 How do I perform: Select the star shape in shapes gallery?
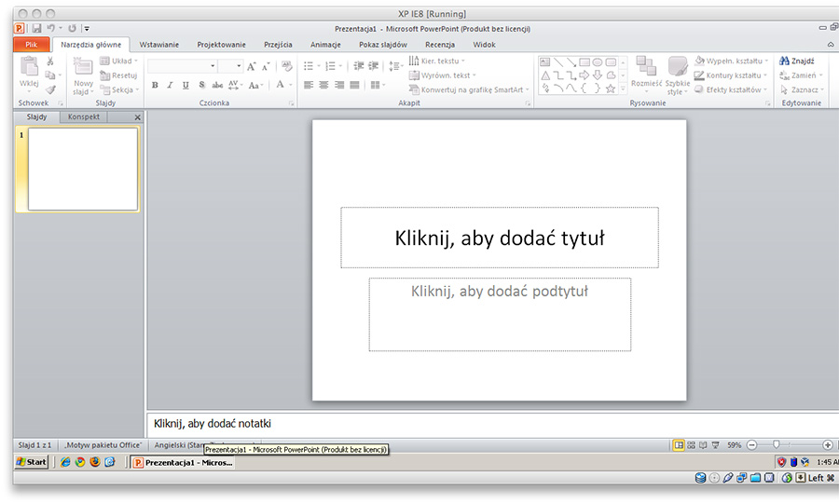tap(611, 89)
